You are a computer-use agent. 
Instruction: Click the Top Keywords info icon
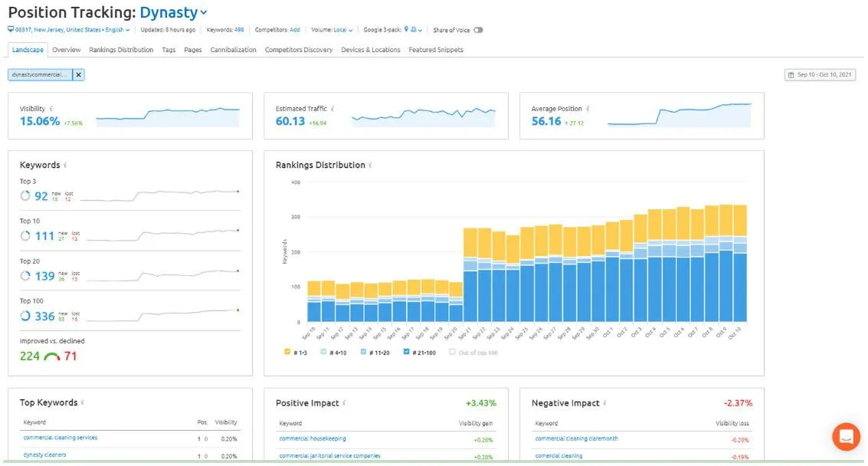coord(83,403)
